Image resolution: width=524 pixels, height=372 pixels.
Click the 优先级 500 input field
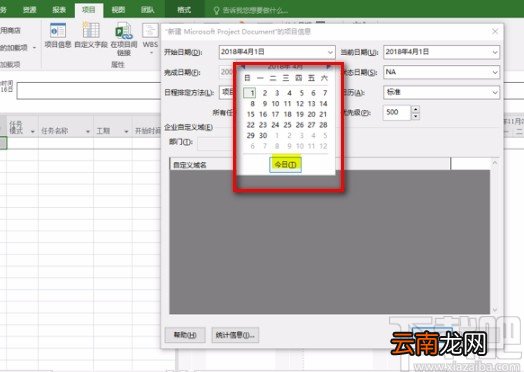coord(396,112)
